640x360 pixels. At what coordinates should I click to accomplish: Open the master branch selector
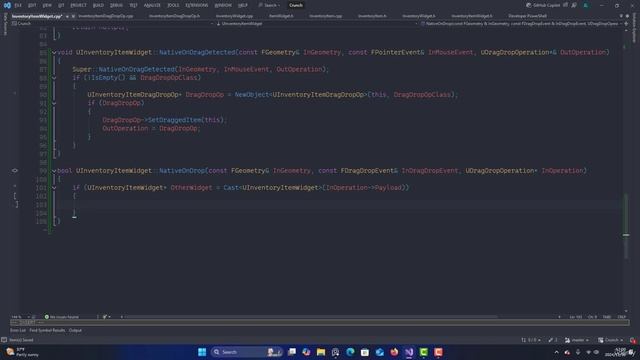point(577,340)
